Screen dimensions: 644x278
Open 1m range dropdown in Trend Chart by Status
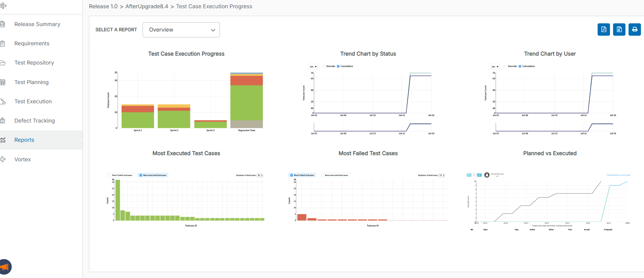click(313, 67)
